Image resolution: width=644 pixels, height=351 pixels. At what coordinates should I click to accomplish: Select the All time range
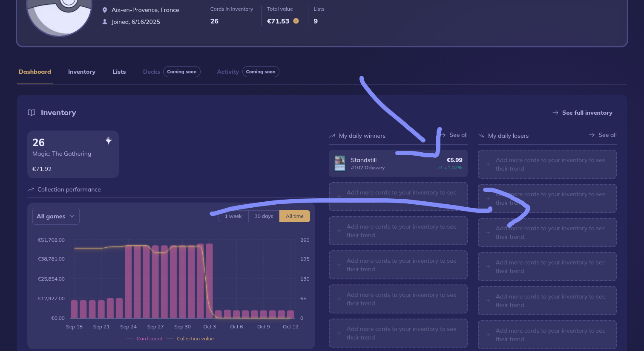[x=294, y=216]
